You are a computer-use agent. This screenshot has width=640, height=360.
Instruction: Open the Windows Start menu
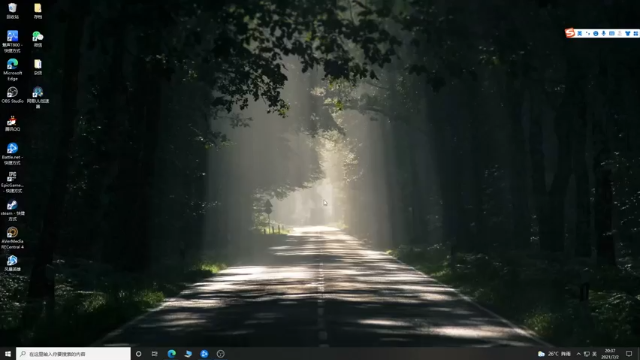8,354
